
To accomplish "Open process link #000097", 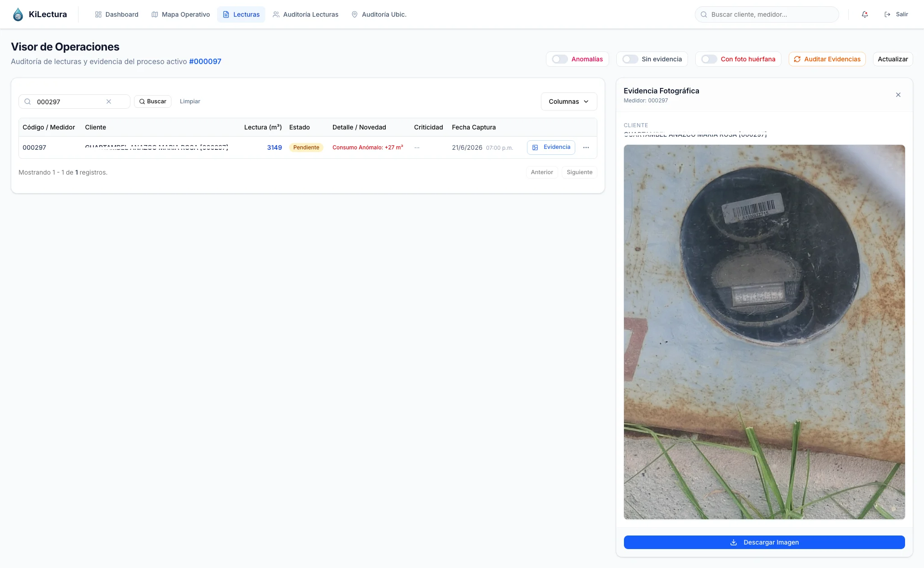I will pyautogui.click(x=205, y=61).
